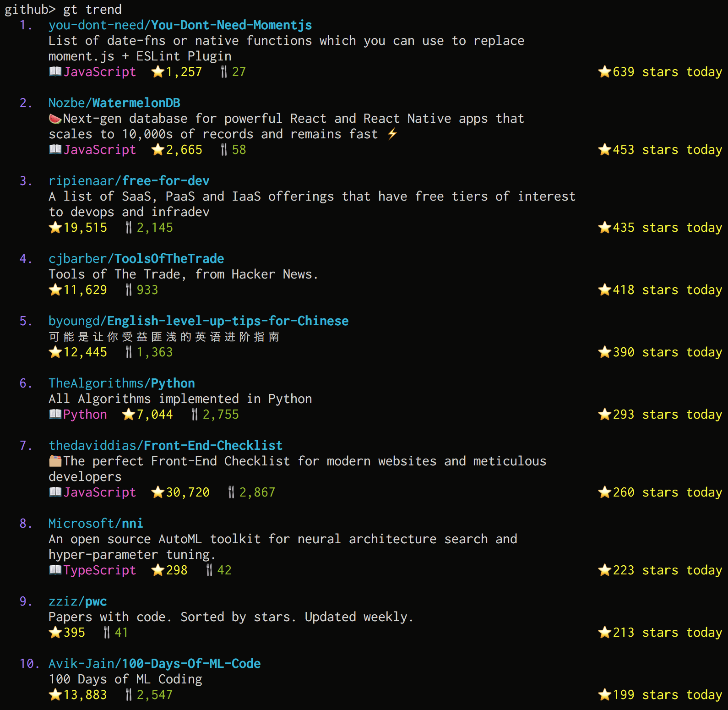Click fork icon next to 2,755

click(x=195, y=414)
